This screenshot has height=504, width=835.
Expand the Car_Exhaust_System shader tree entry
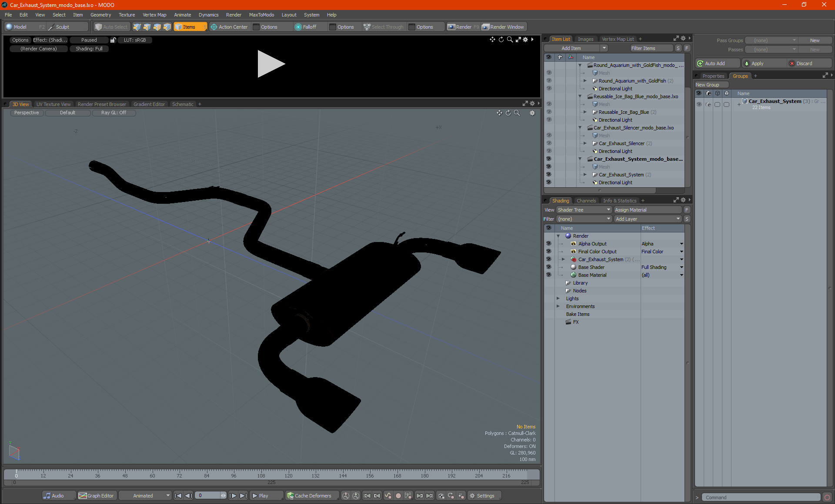click(565, 259)
